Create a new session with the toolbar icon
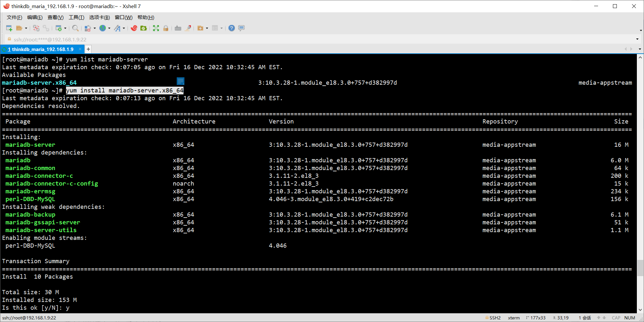The width and height of the screenshot is (644, 322). (9, 28)
